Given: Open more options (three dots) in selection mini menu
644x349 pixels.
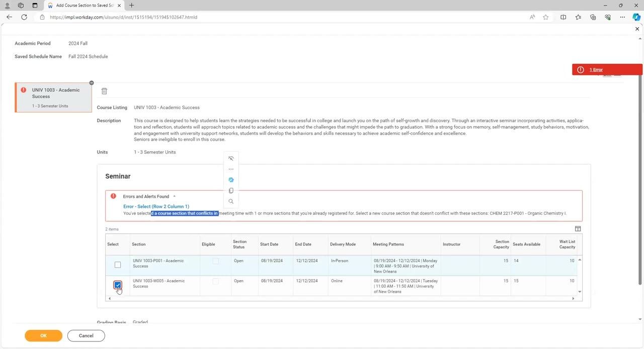Looking at the screenshot, I should pyautogui.click(x=231, y=169).
